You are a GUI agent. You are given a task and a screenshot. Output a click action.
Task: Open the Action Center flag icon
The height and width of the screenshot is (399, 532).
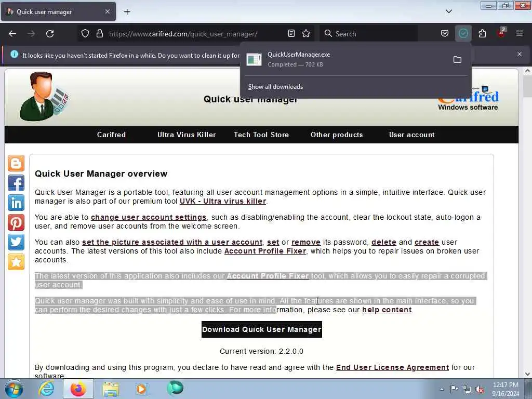point(454,389)
